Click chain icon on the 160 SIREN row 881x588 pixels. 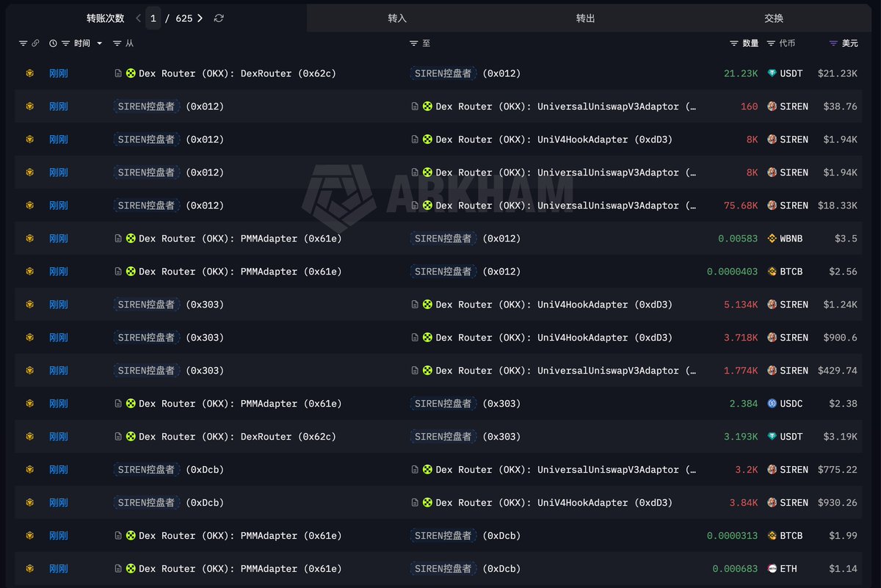(x=30, y=106)
